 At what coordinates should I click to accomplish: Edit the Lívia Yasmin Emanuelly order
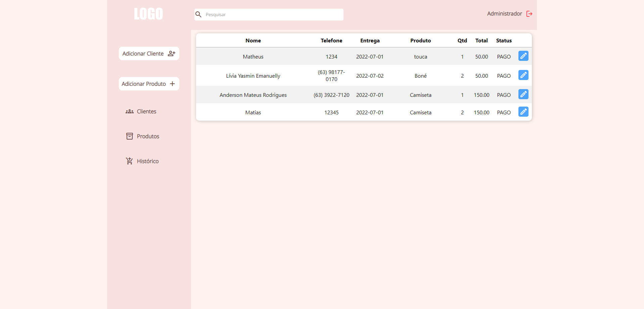point(523,75)
